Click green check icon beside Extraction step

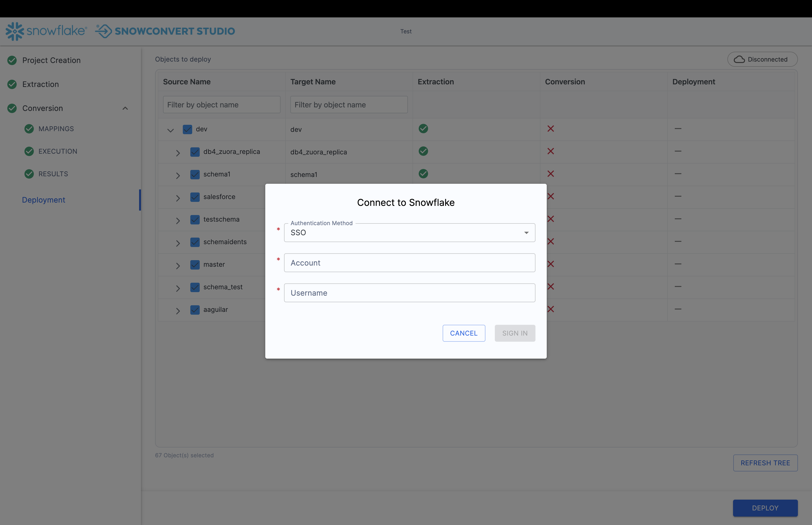(x=12, y=84)
